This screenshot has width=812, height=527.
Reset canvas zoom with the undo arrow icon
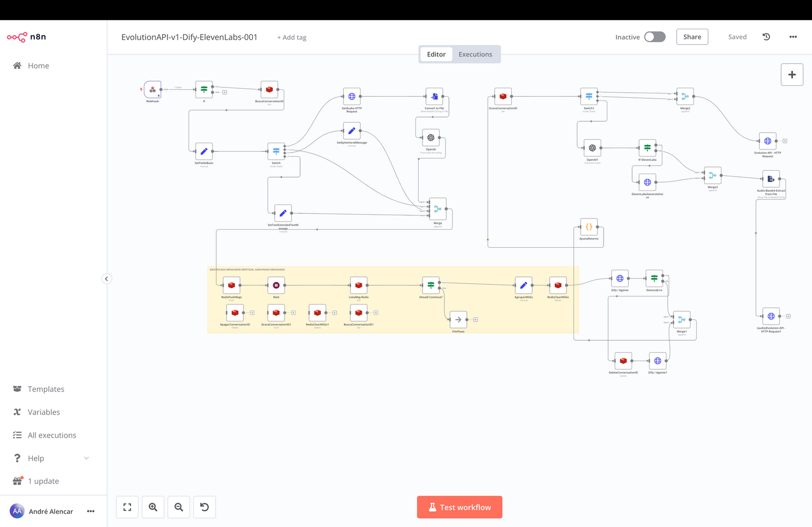pyautogui.click(x=205, y=507)
